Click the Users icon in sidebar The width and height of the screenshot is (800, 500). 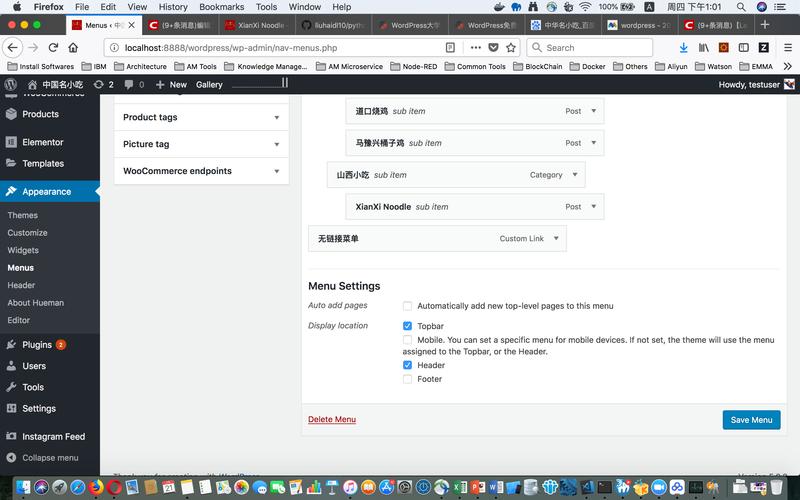[x=11, y=366]
